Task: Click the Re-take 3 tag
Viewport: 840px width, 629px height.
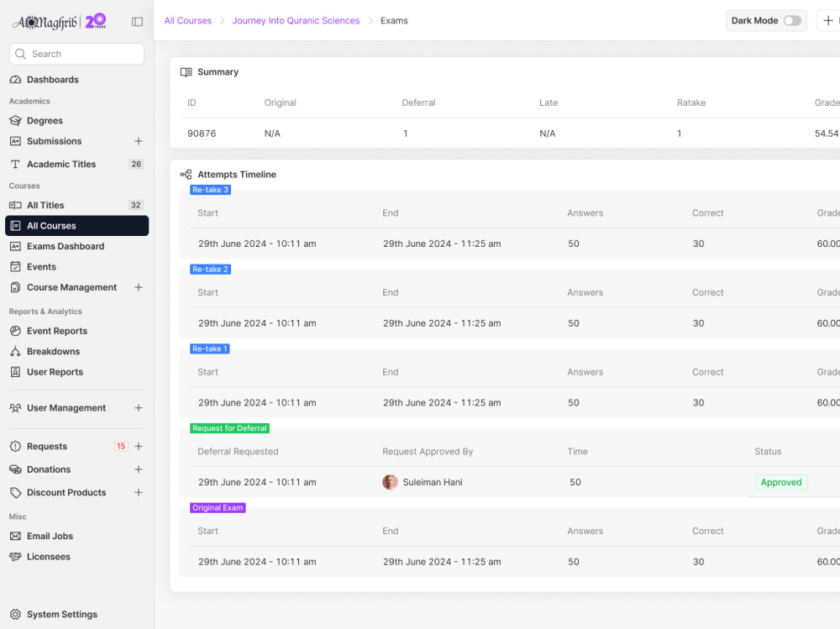Action: pos(210,190)
